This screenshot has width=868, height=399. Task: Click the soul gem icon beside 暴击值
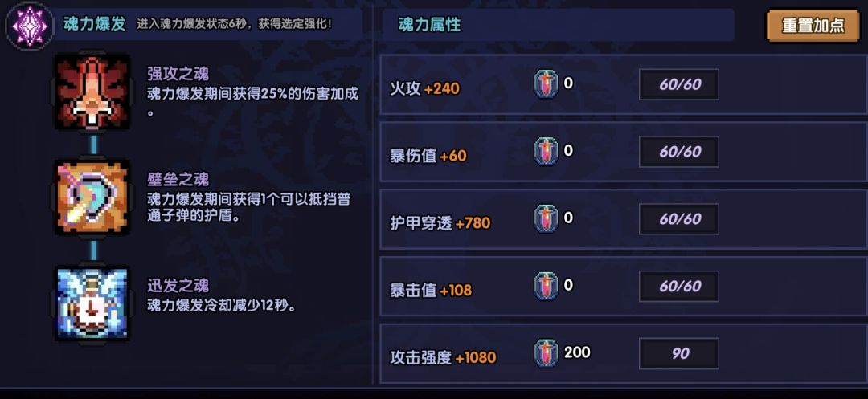(547, 286)
